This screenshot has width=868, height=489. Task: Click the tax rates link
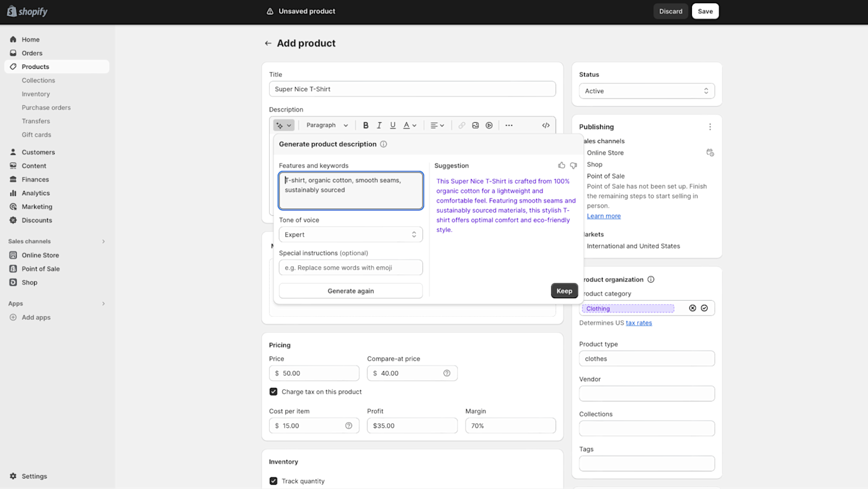(x=639, y=323)
